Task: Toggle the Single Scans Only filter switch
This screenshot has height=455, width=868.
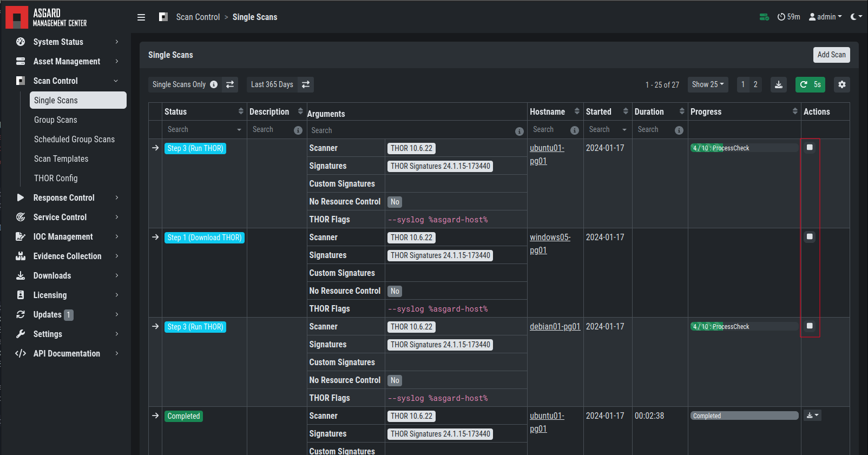Action: point(230,84)
